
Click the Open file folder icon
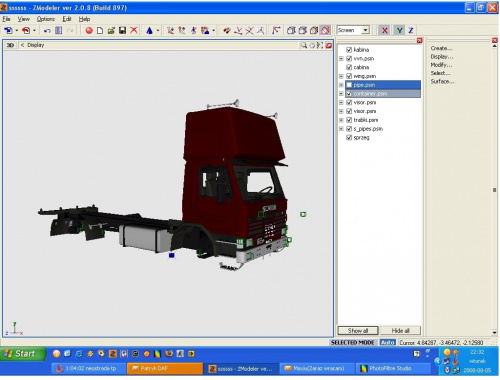click(x=111, y=31)
